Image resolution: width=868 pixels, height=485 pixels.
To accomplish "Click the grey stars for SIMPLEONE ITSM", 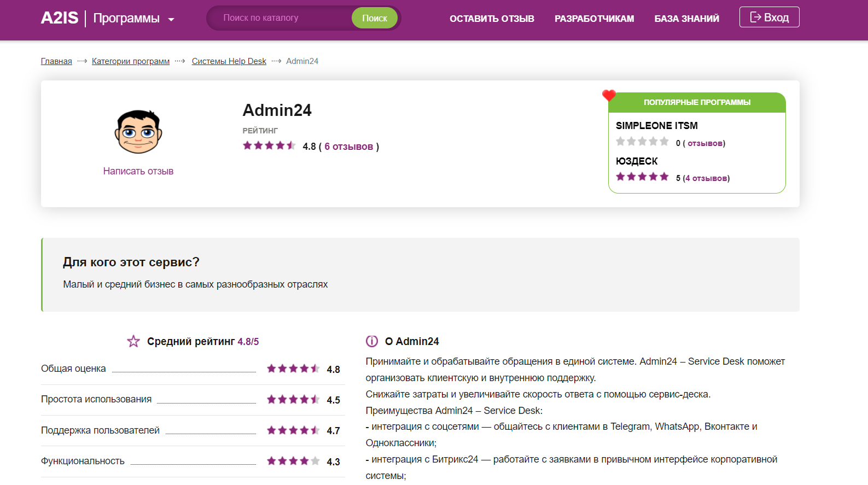I will click(642, 142).
